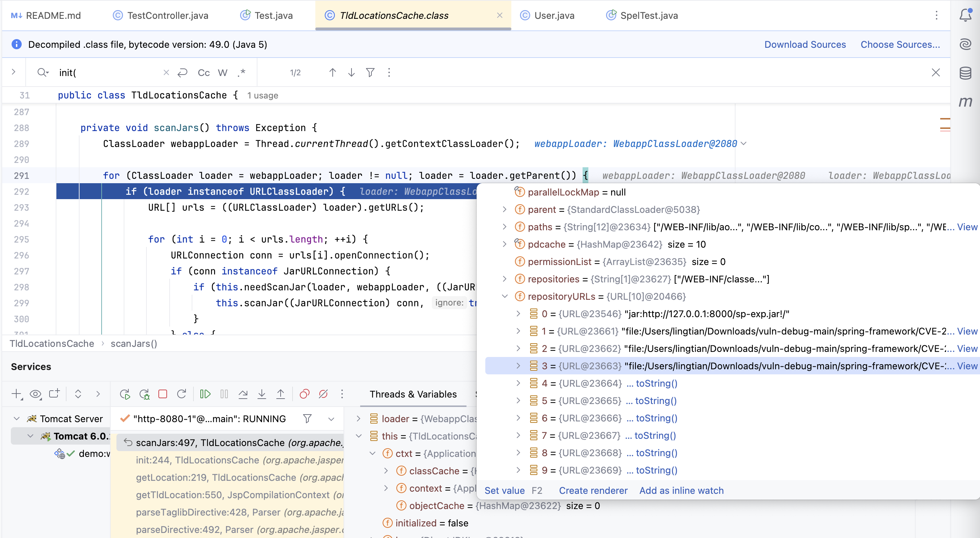Click Add as inline watch link

point(681,491)
